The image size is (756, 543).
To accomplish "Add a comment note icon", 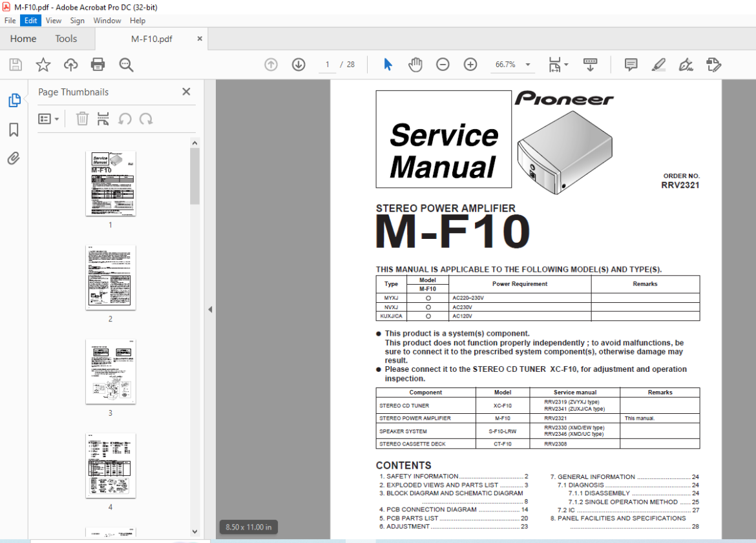I will click(x=631, y=65).
